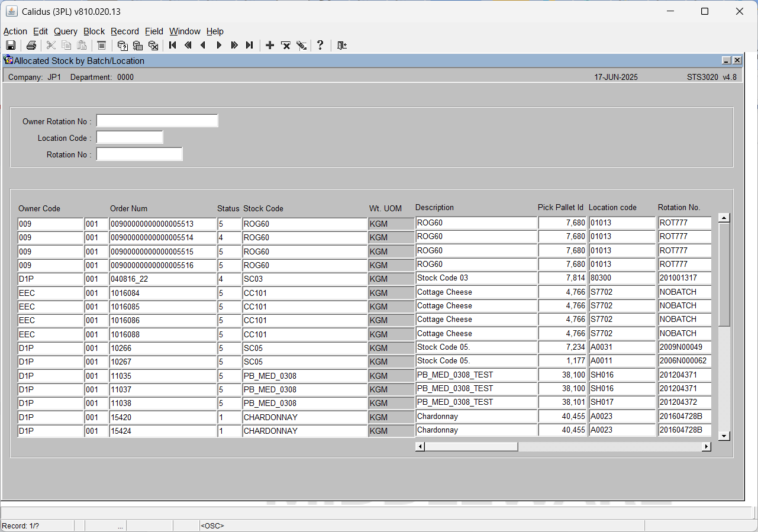758x532 pixels.
Task: Click the Enter Query toolbar icon
Action: (122, 46)
